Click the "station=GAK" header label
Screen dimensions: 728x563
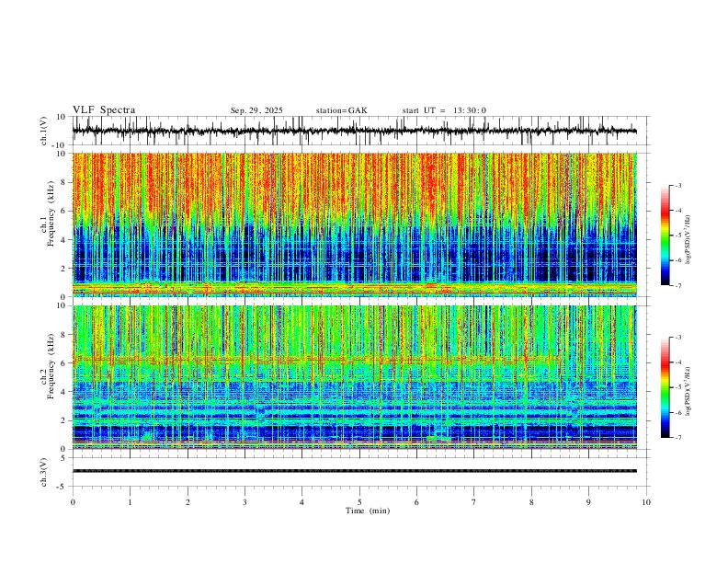tap(341, 110)
